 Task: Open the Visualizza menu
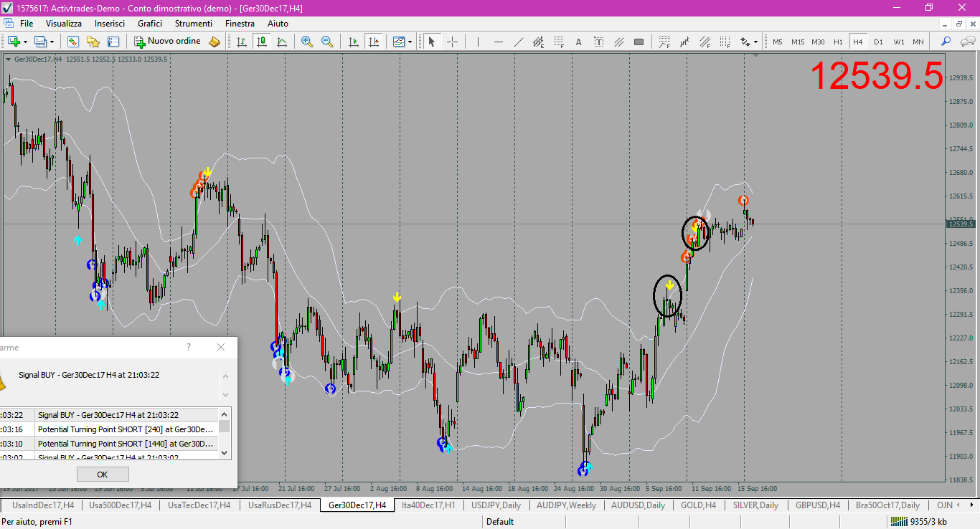click(64, 23)
